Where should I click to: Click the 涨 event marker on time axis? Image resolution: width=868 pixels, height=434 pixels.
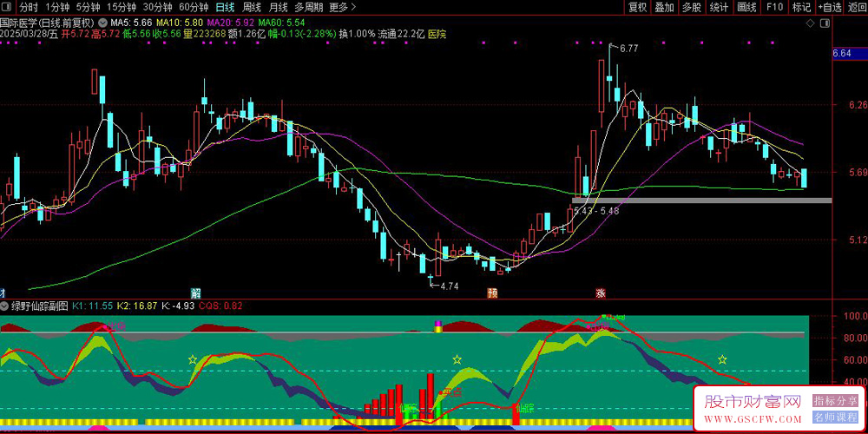click(601, 293)
